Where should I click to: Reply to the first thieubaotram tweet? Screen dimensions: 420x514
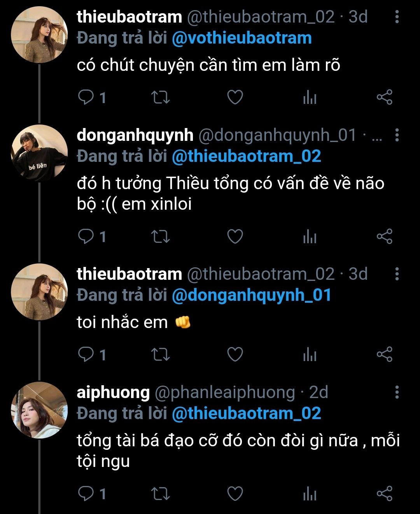pyautogui.click(x=86, y=97)
